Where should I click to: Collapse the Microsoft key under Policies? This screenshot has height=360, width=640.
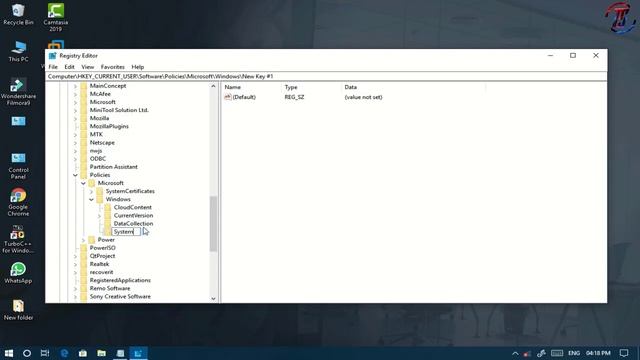coord(83,183)
